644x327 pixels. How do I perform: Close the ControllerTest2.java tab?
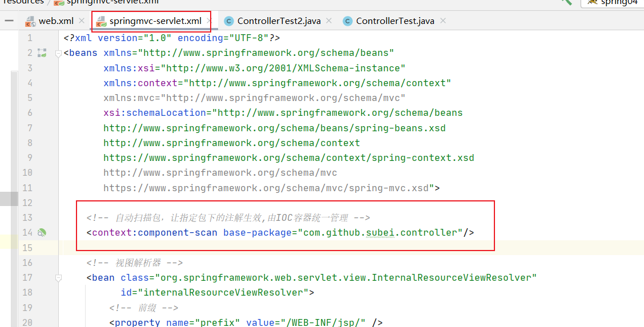click(329, 21)
